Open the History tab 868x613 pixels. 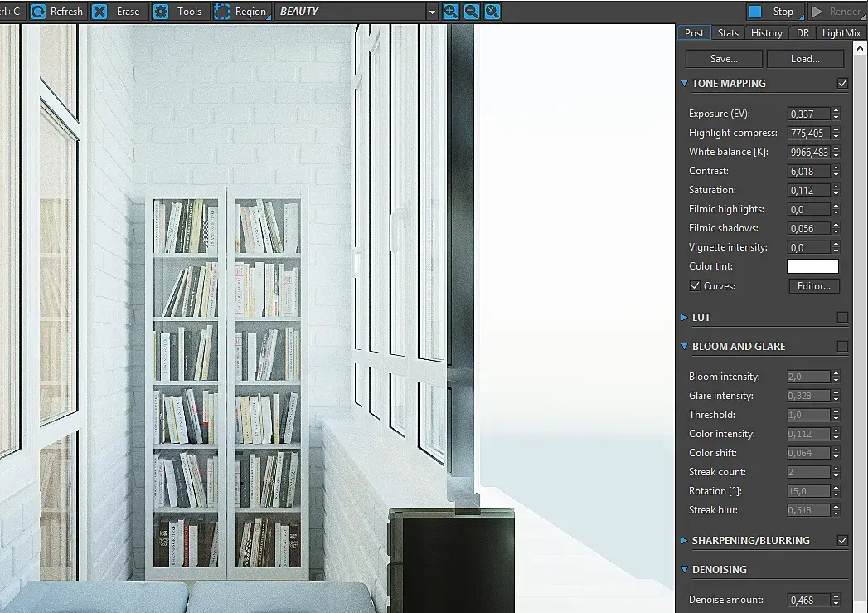(767, 32)
